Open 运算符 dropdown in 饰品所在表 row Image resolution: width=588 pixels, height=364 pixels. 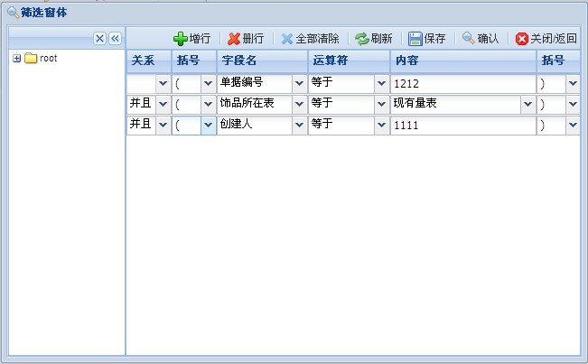382,104
